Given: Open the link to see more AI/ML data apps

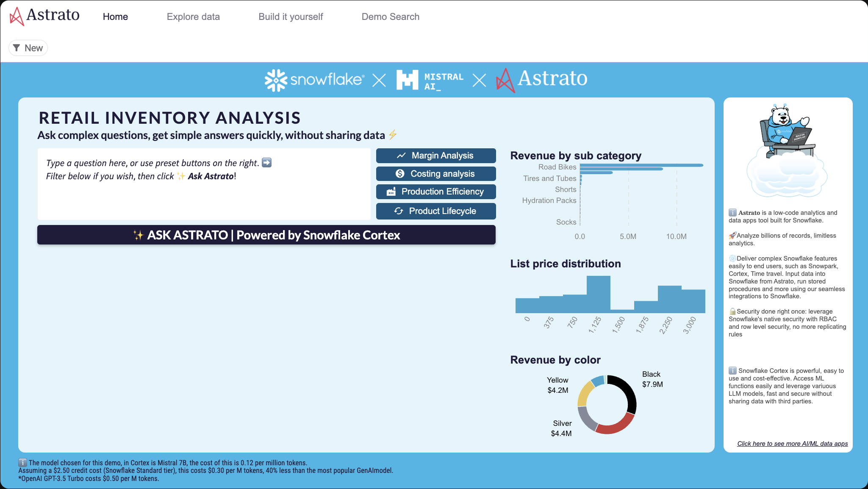Looking at the screenshot, I should click(792, 444).
